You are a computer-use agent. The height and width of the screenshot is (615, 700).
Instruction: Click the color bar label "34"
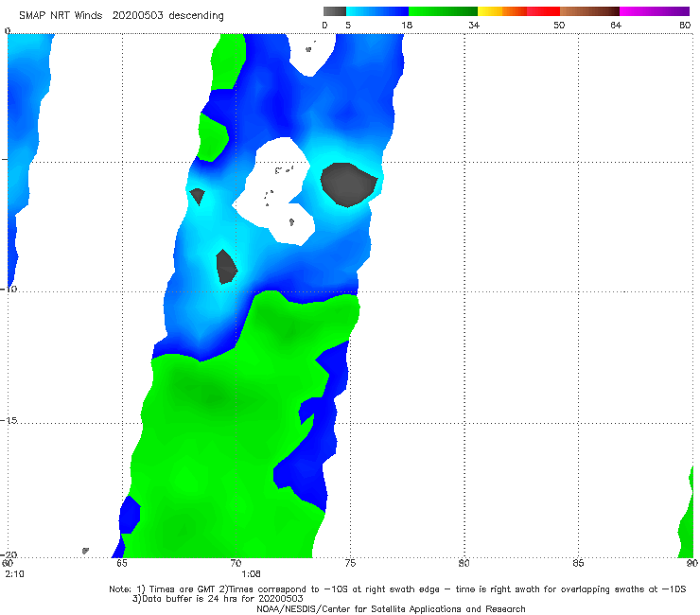(x=474, y=25)
